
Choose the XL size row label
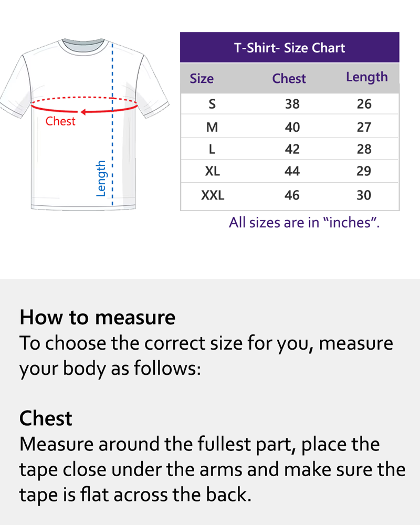point(212,171)
